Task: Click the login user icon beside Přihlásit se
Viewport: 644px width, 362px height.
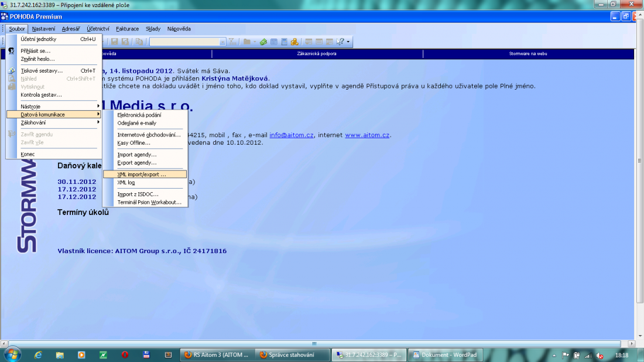Action: pos(11,51)
